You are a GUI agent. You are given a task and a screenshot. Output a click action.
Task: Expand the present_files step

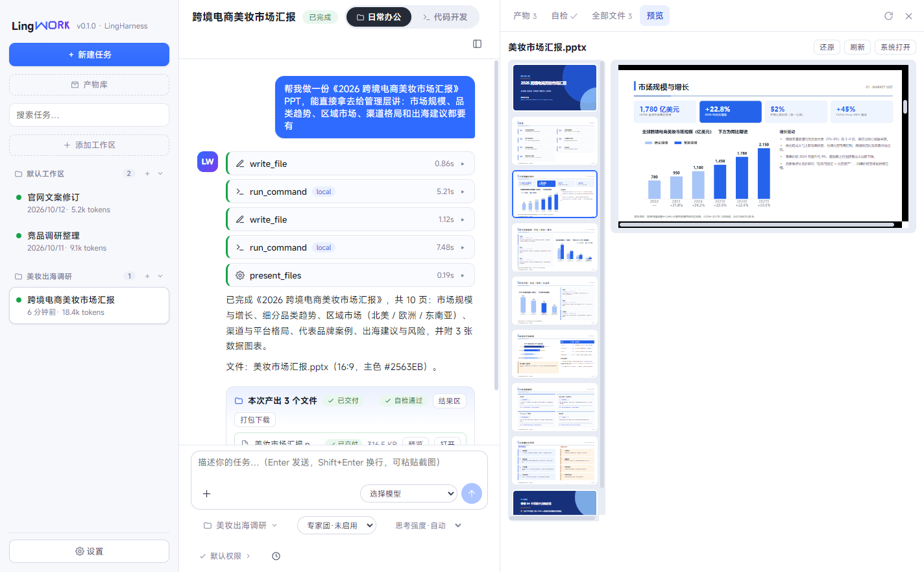(x=350, y=275)
